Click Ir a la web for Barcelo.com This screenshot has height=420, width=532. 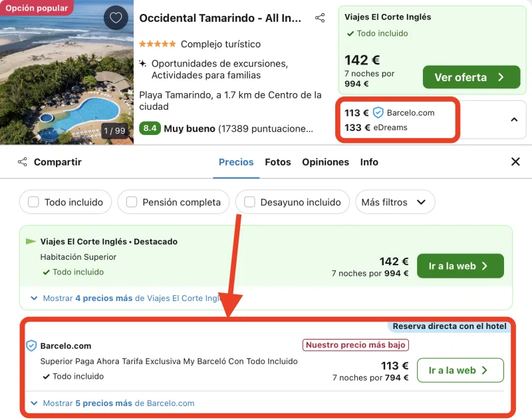point(460,371)
